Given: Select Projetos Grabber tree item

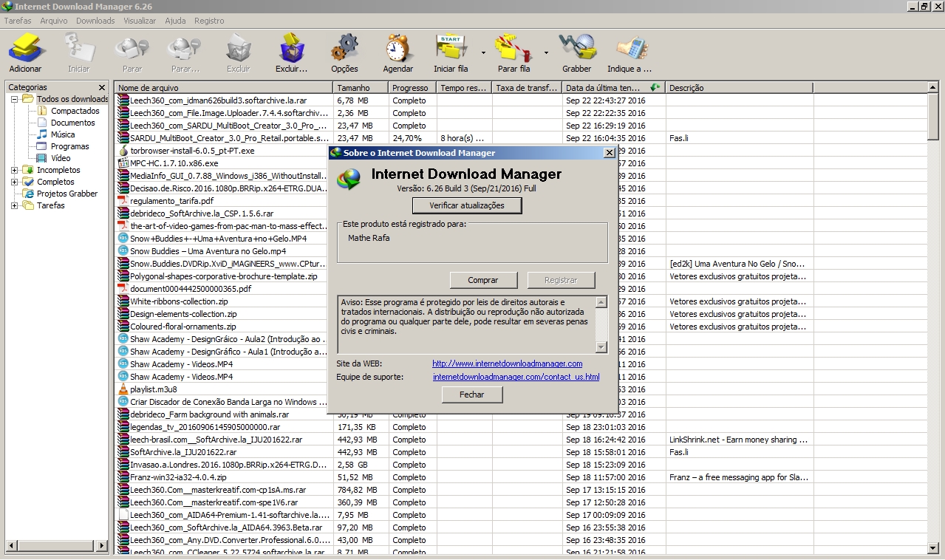Looking at the screenshot, I should tap(67, 194).
